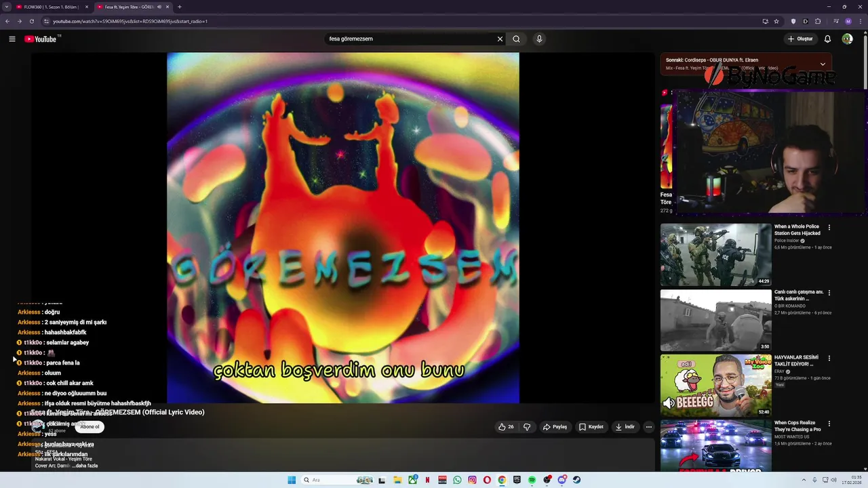This screenshot has height=488, width=868.
Task: Click the Oluştur create button
Action: [x=800, y=39]
